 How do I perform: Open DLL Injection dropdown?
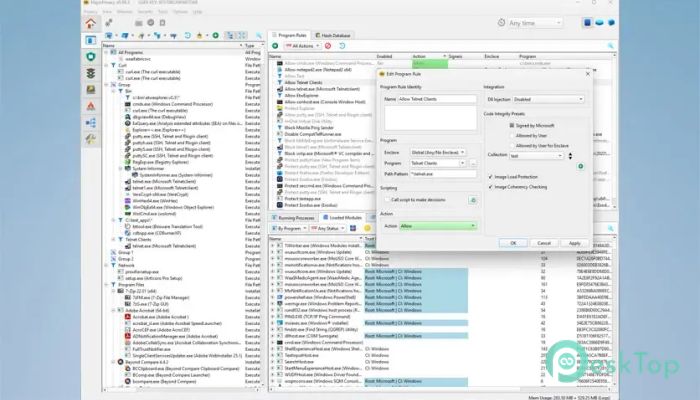[548, 99]
